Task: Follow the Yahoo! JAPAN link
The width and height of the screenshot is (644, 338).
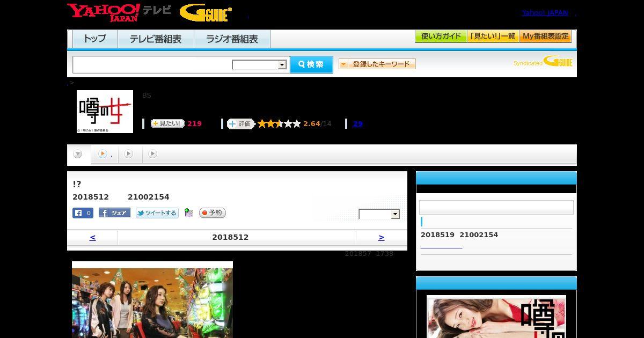Action: click(545, 12)
